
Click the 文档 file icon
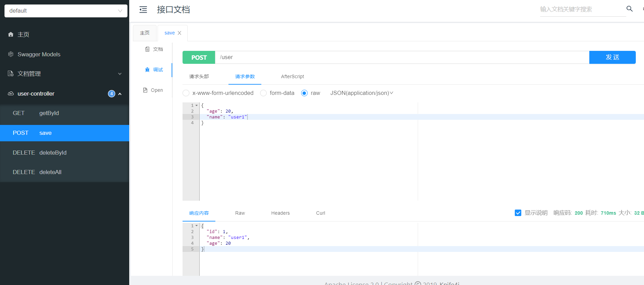[147, 49]
